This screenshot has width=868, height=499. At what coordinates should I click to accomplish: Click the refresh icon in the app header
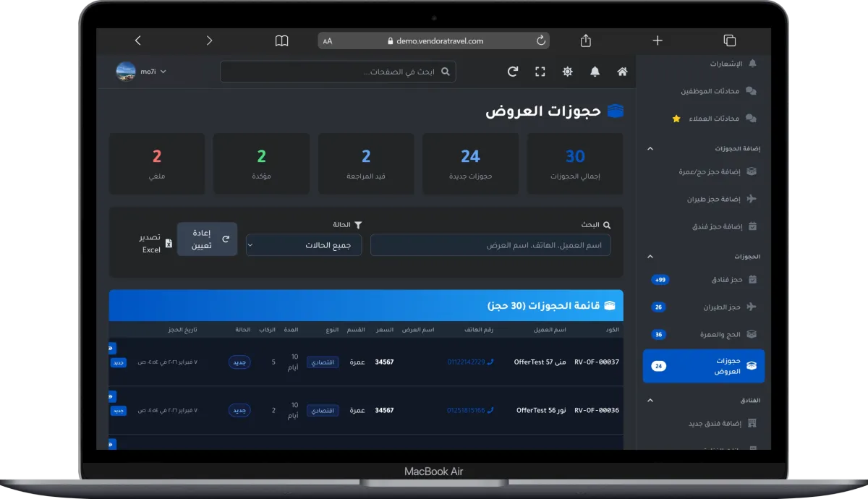(513, 72)
